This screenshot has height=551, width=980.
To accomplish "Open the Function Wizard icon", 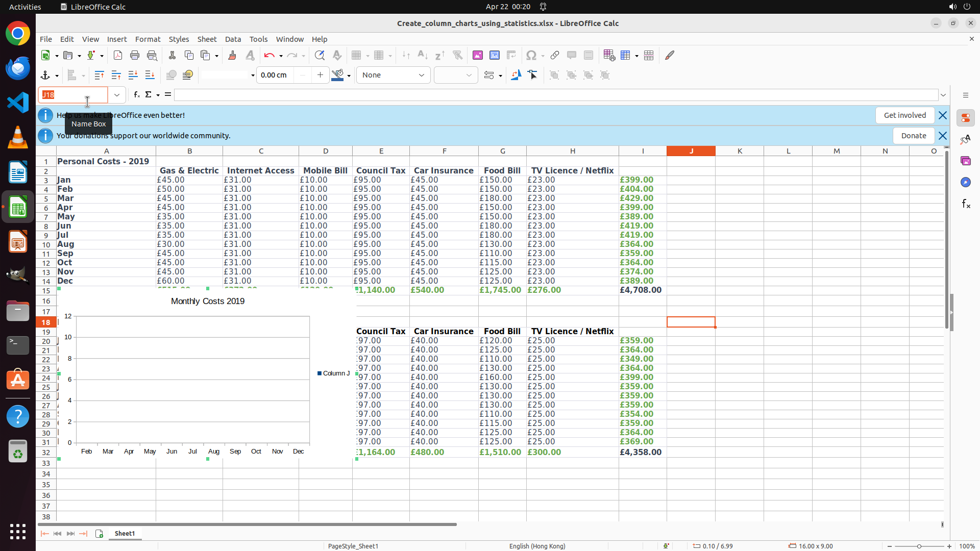I will click(136, 95).
